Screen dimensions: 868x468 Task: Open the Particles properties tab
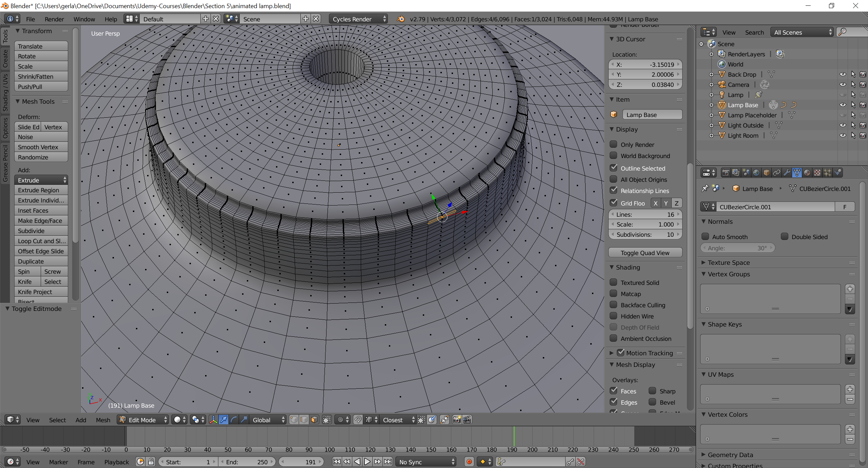827,173
